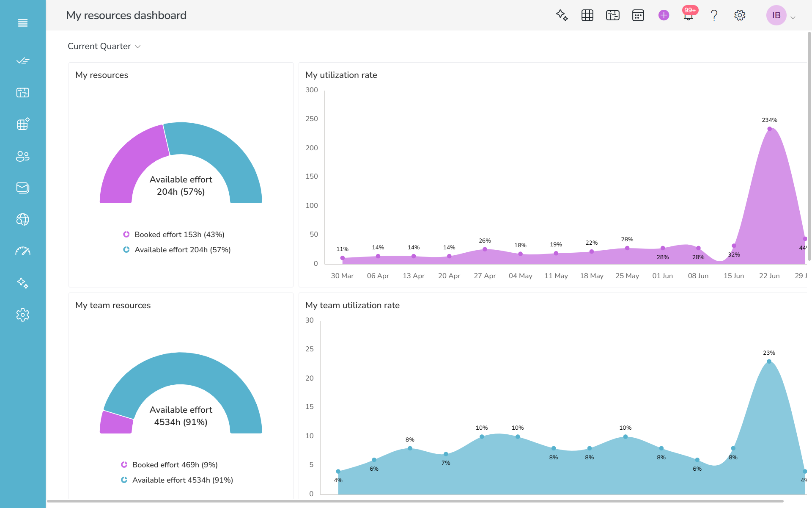Screen dimensions: 812x508
Task: Click the vertical scrollbar on right edge
Action: point(809,146)
